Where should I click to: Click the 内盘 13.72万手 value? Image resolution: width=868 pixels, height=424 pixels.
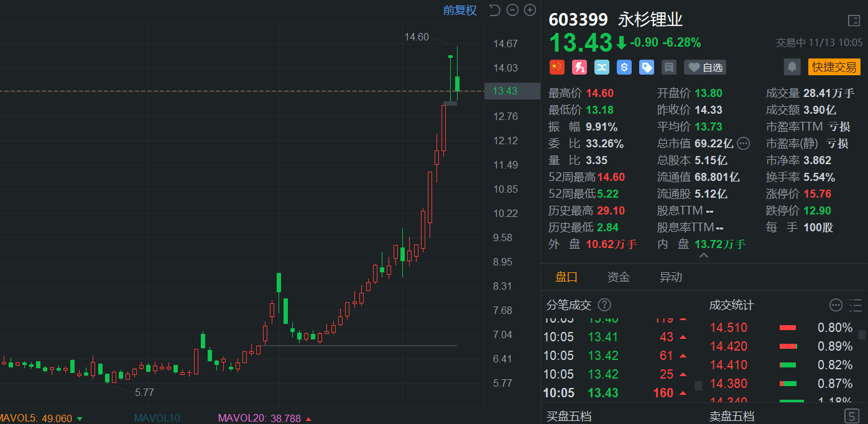[x=720, y=244]
